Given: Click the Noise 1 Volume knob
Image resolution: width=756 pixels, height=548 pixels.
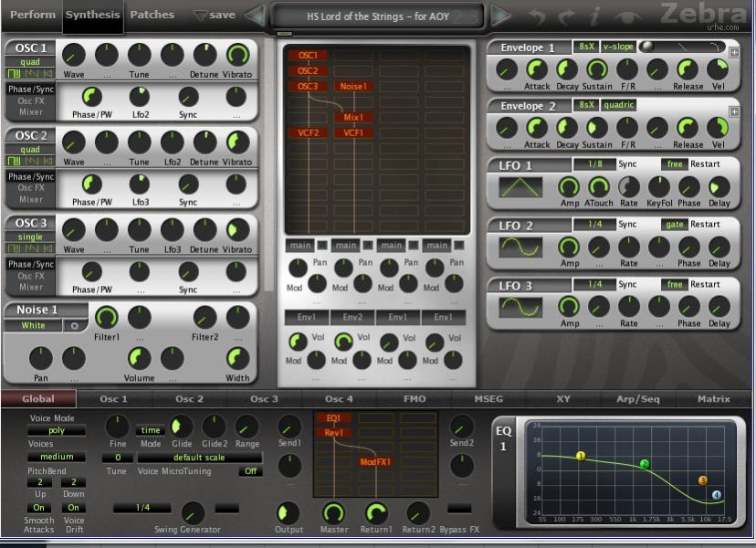Looking at the screenshot, I should pyautogui.click(x=140, y=358).
